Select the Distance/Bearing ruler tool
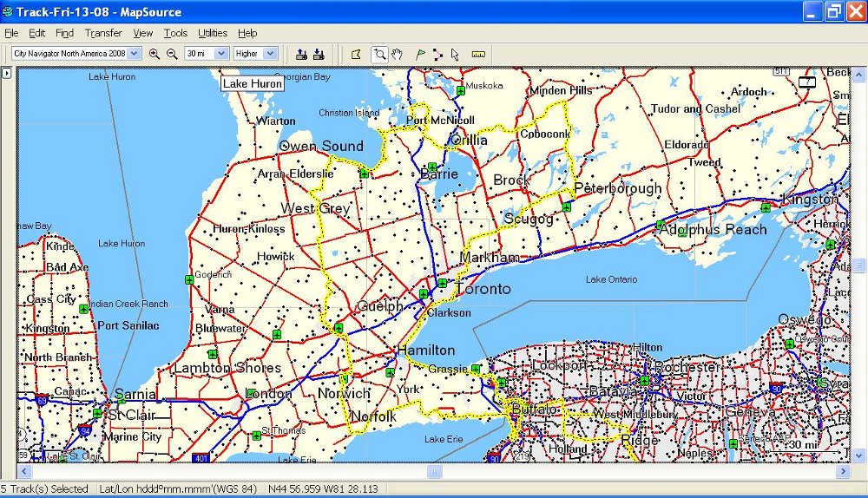The width and height of the screenshot is (868, 498). 478,55
